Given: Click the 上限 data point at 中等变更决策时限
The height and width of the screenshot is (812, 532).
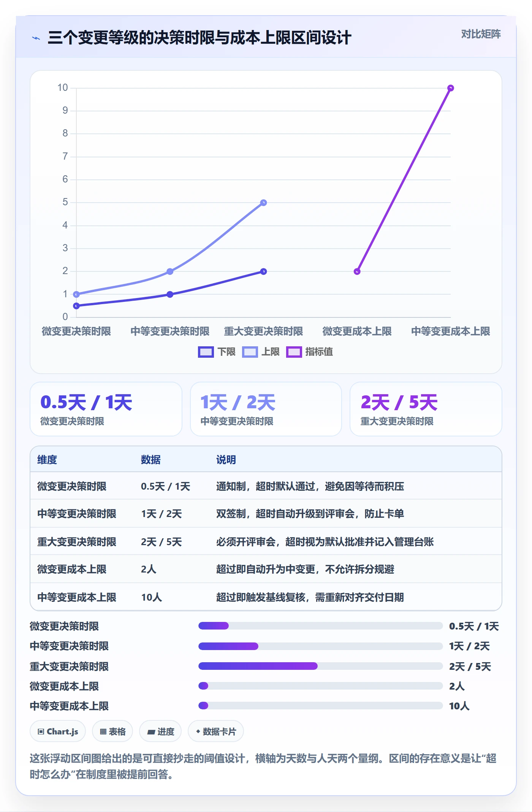Looking at the screenshot, I should [170, 271].
